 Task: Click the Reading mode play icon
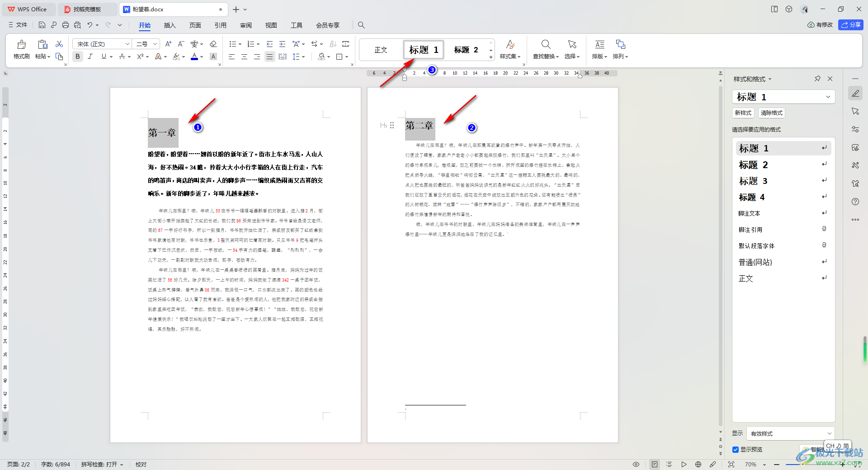[684, 464]
